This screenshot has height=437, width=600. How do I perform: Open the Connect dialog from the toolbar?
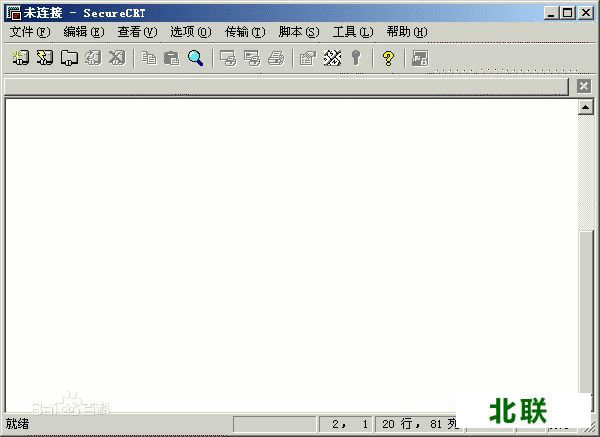(x=20, y=58)
